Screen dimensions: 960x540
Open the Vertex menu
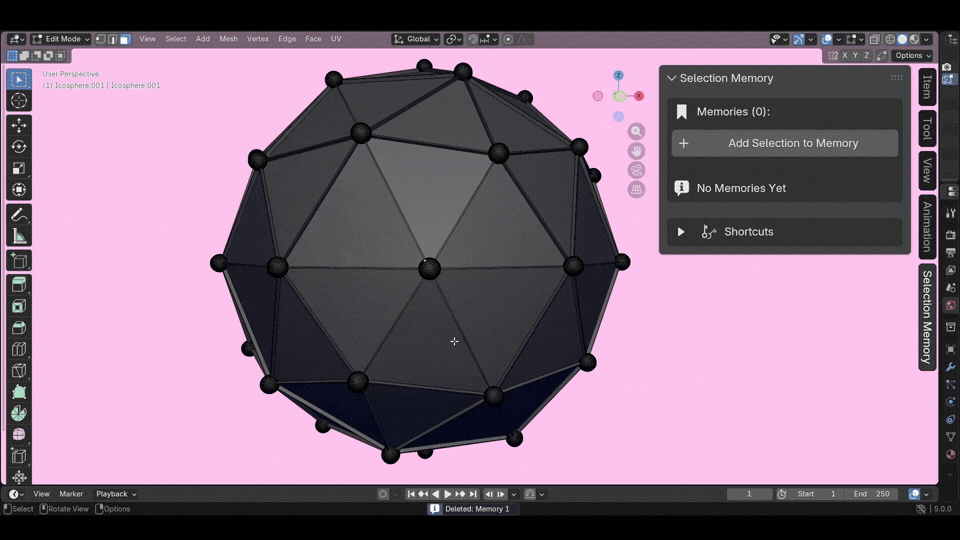tap(258, 39)
